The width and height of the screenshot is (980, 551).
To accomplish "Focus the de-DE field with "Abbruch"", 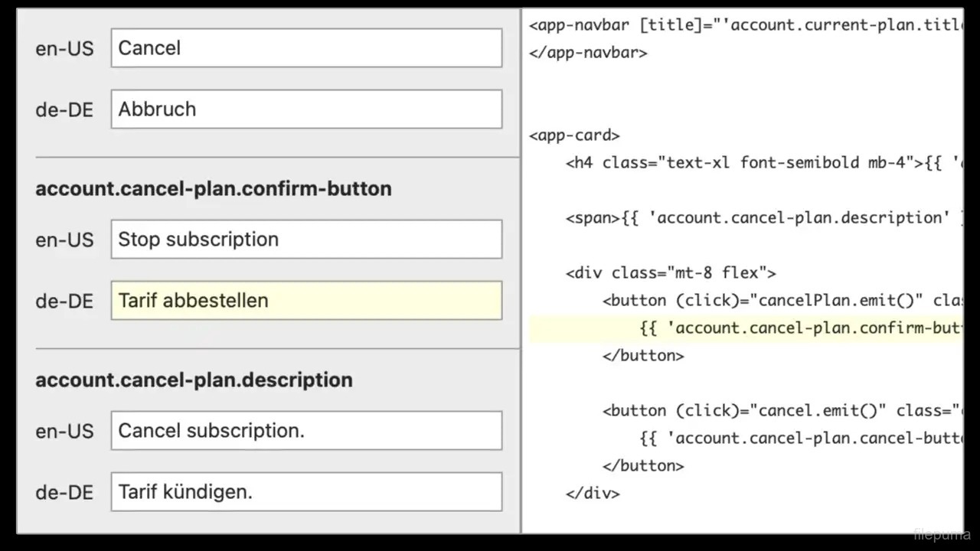I will tap(306, 109).
